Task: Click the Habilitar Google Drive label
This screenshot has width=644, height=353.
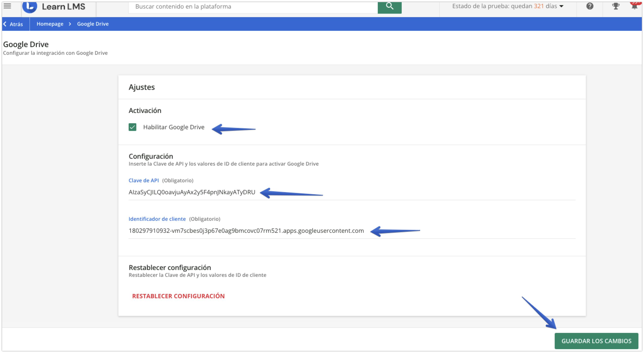Action: pyautogui.click(x=174, y=127)
